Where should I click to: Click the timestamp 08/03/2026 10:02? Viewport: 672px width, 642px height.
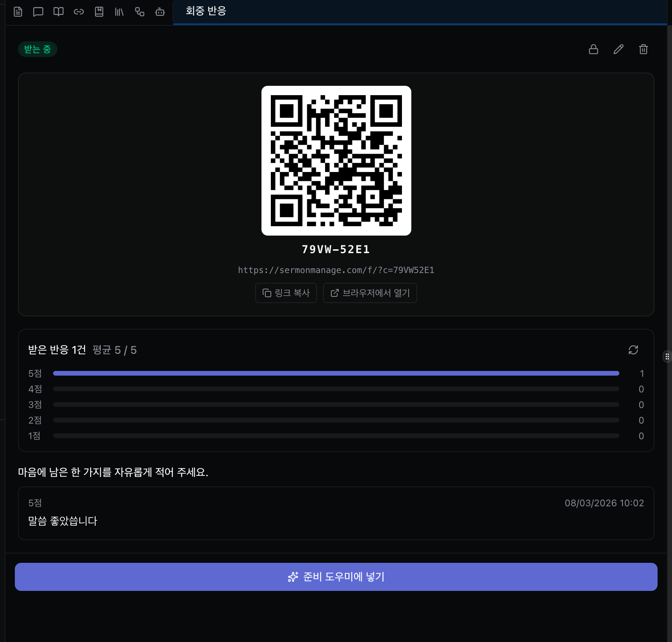click(x=604, y=503)
